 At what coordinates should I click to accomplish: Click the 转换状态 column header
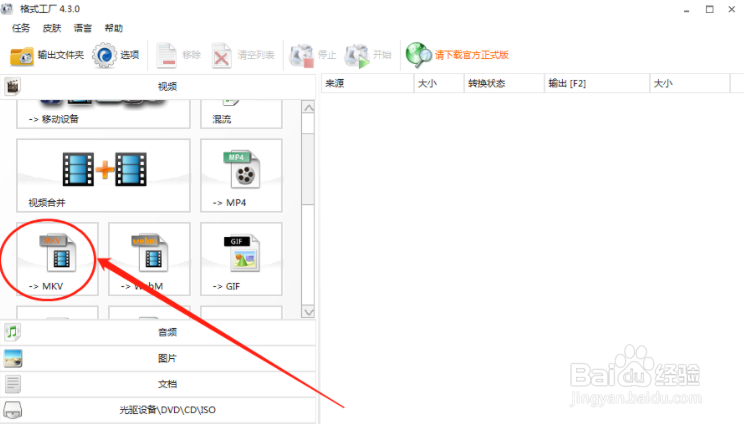[504, 83]
